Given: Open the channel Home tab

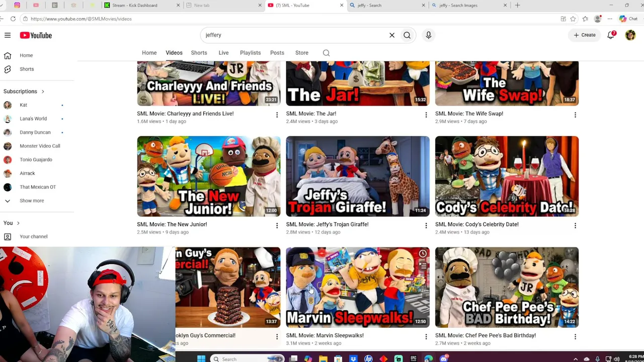Looking at the screenshot, I should pos(149,53).
